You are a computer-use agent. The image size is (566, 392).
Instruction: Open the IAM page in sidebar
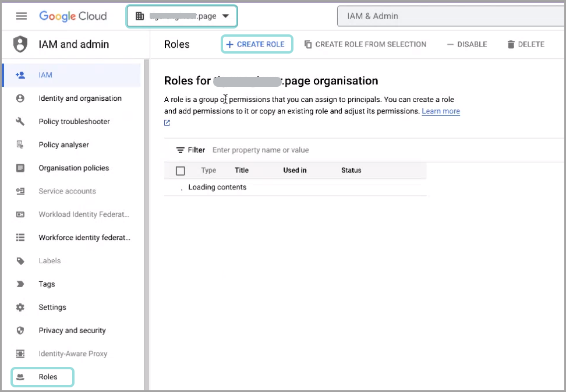pos(45,75)
